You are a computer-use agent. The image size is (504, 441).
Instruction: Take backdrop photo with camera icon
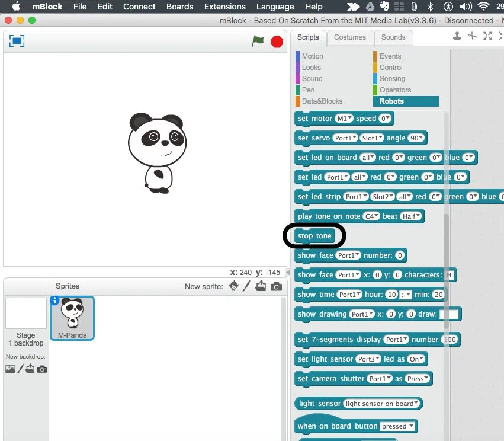pyautogui.click(x=42, y=369)
